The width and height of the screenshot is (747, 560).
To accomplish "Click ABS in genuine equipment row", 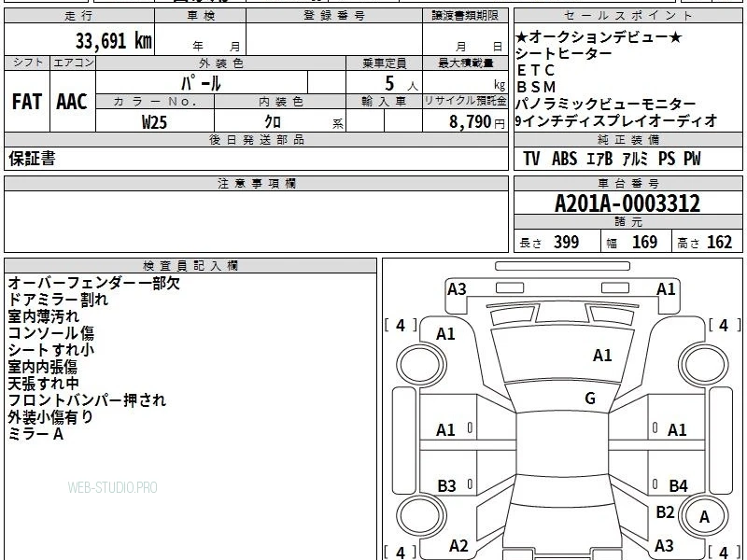I will 564,159.
